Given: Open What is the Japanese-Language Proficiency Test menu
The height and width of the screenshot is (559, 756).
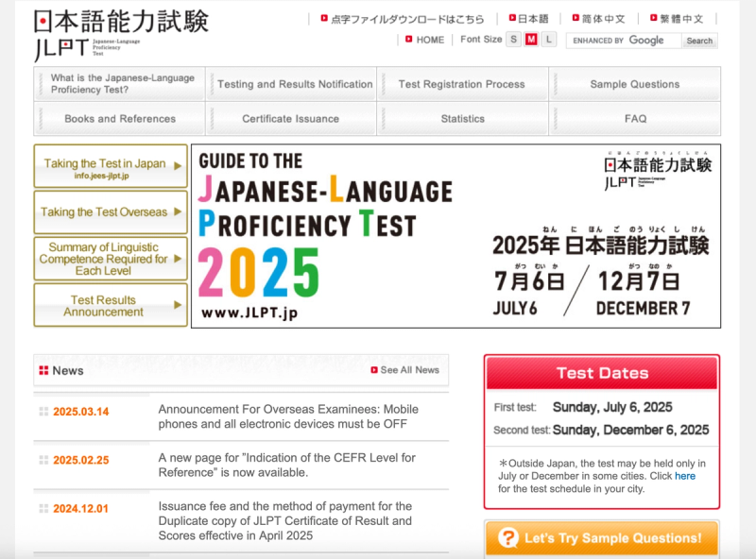Looking at the screenshot, I should coord(120,84).
